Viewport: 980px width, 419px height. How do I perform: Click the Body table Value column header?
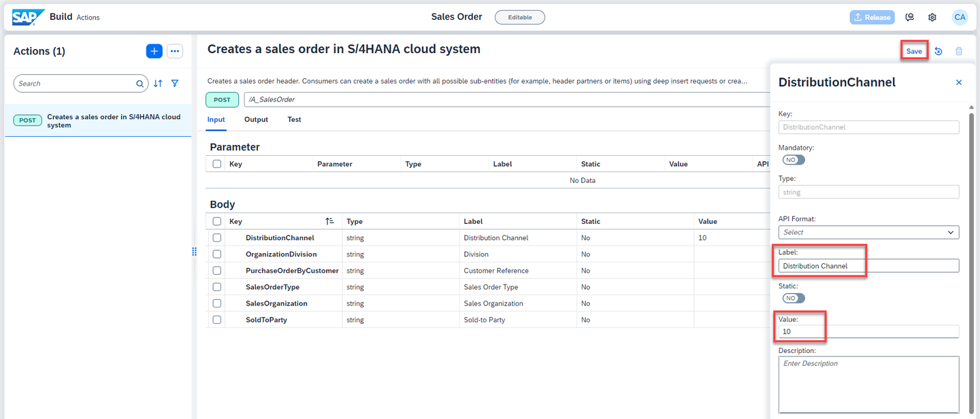[708, 221]
